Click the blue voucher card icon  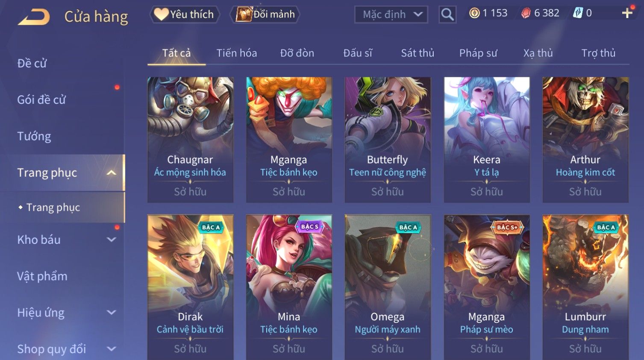pyautogui.click(x=578, y=13)
